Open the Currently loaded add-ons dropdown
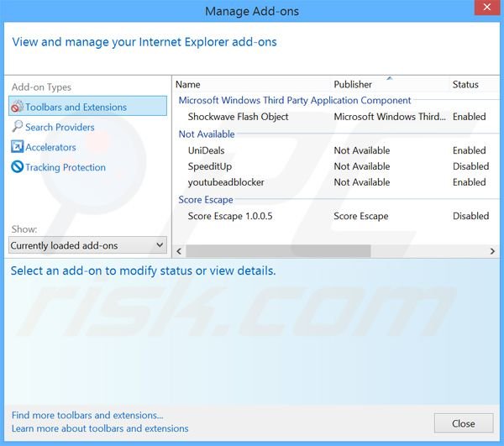Viewport: 504px width, 446px height. point(87,245)
